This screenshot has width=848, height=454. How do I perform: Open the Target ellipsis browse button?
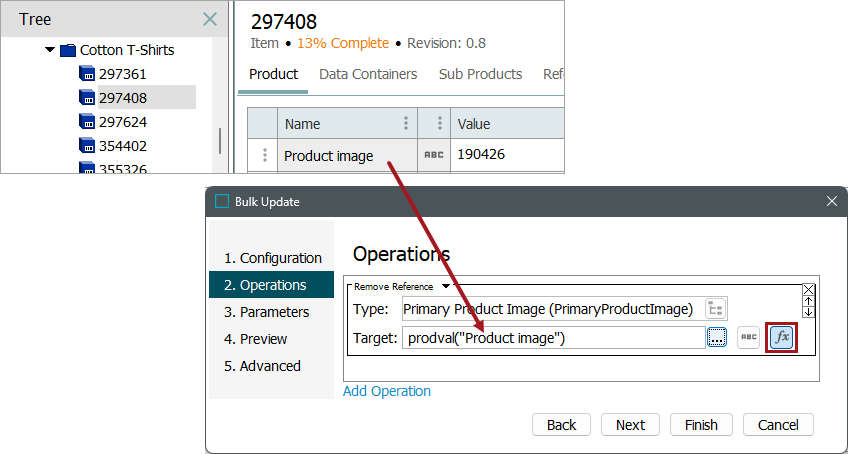[x=716, y=337]
